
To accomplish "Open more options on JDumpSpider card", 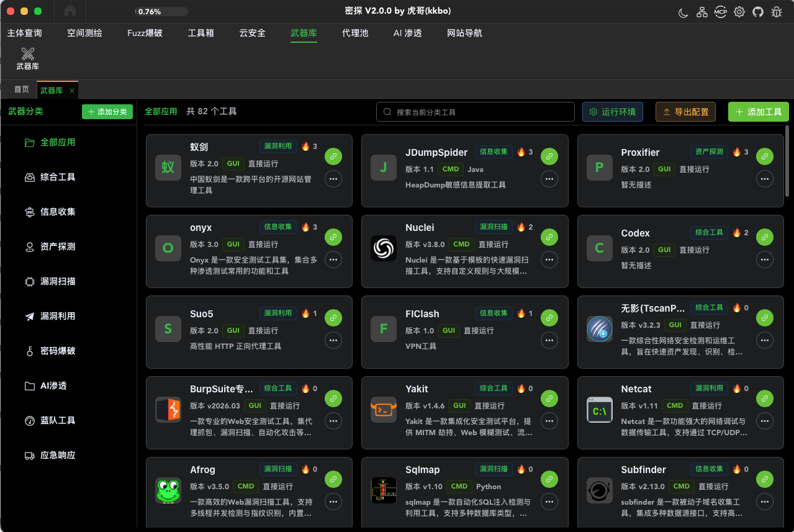I will tap(549, 179).
